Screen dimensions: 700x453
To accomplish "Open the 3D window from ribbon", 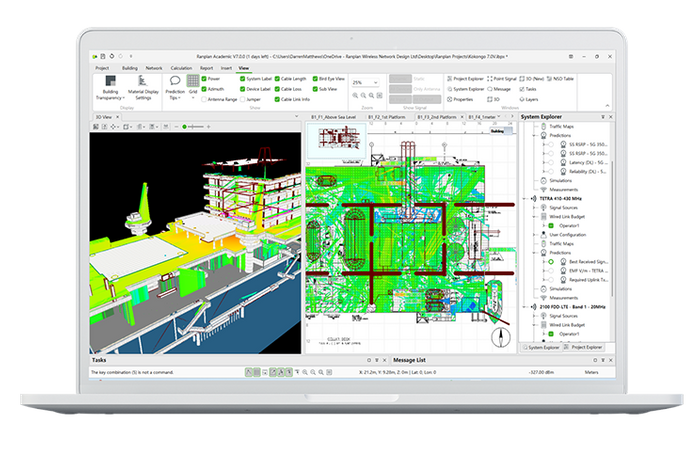I will pos(493,99).
